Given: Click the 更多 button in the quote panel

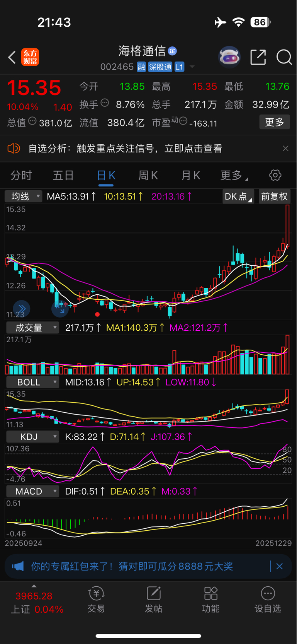Looking at the screenshot, I should click(275, 122).
